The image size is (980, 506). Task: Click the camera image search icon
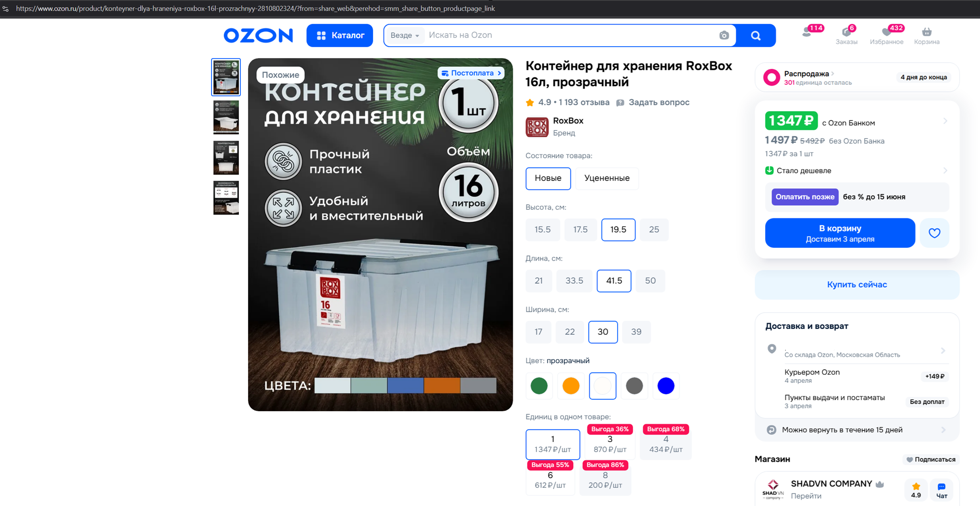[724, 35]
